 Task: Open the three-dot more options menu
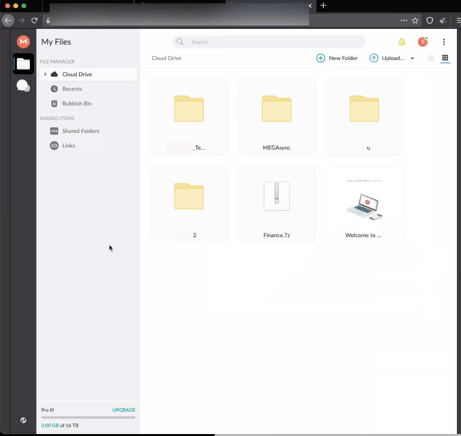(444, 42)
